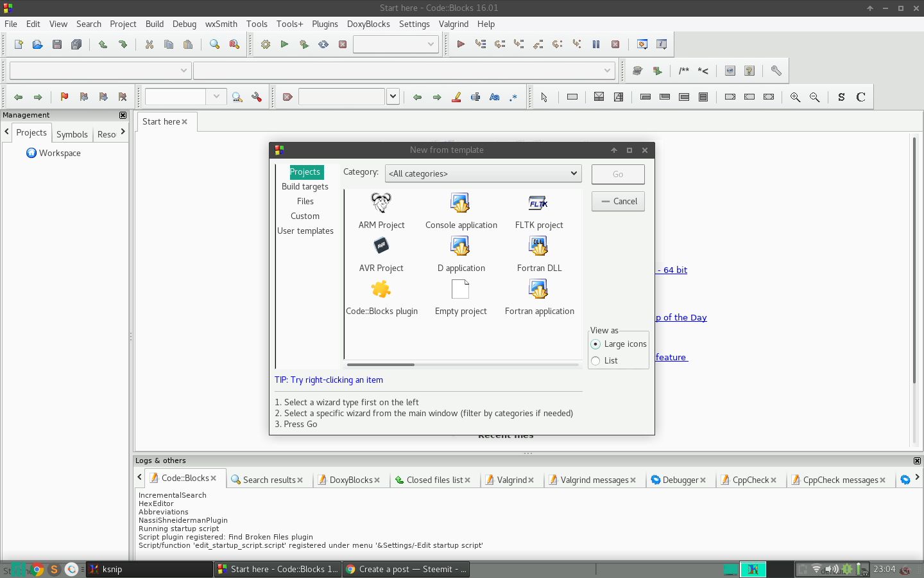
Task: Select the Empty project template icon
Action: [460, 289]
